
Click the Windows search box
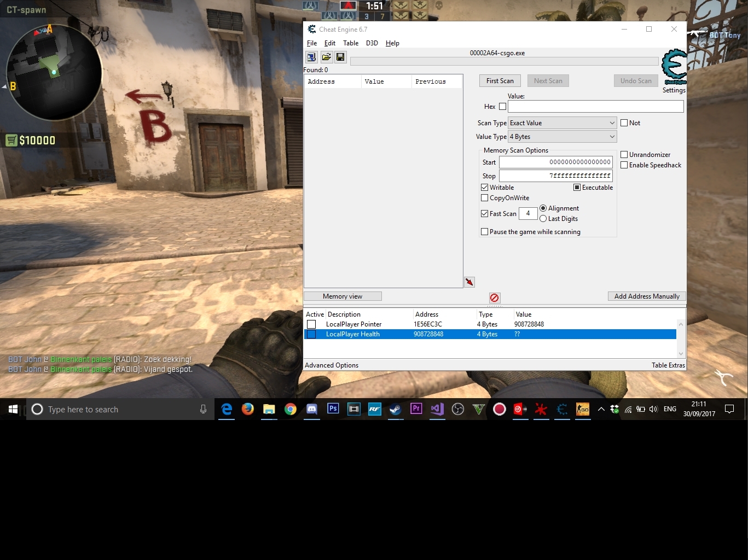point(120,409)
